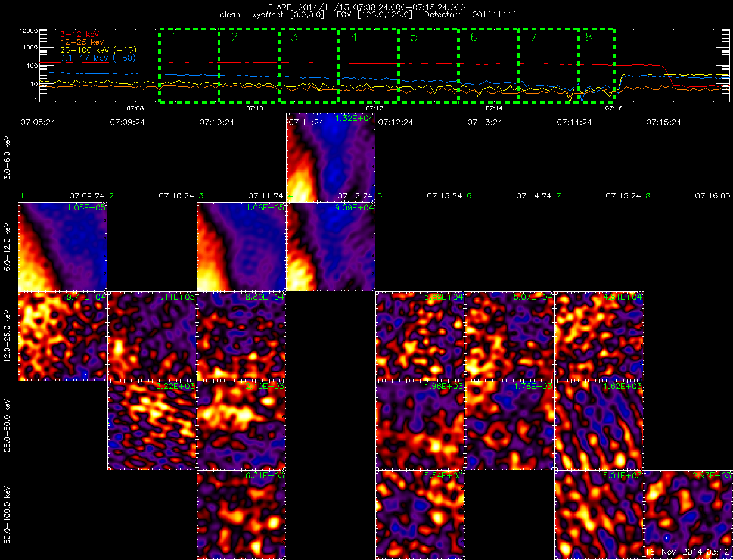This screenshot has height=560, width=733.
Task: Select the image panel labeled 5.01E+03
Action: click(x=599, y=515)
